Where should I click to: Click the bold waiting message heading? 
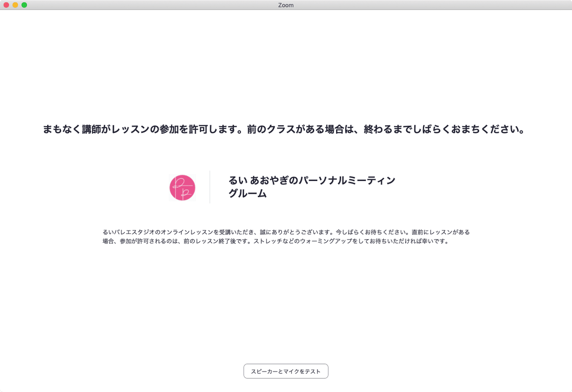pyautogui.click(x=286, y=128)
